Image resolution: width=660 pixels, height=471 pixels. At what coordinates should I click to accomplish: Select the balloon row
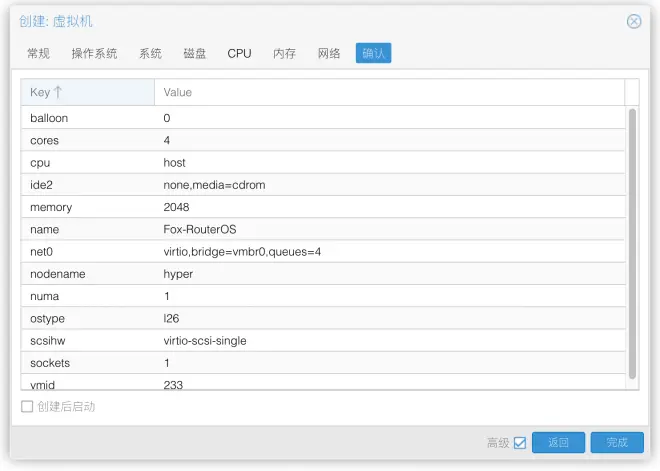pos(323,118)
